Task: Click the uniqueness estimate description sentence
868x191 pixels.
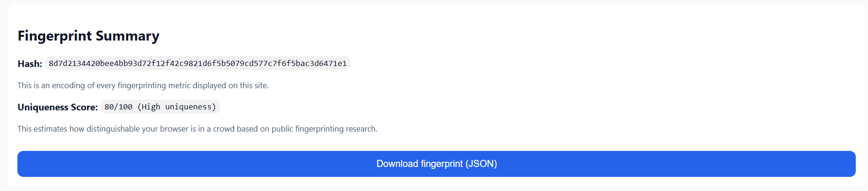Action: [197, 129]
